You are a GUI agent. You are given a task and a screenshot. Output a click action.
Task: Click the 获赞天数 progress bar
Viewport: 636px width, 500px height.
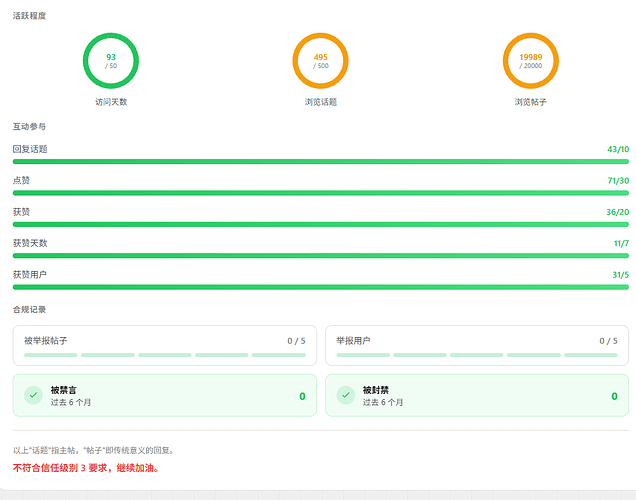(x=320, y=255)
